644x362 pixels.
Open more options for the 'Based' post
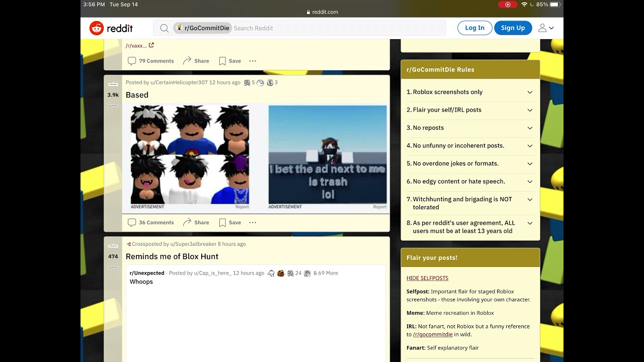pyautogui.click(x=253, y=222)
